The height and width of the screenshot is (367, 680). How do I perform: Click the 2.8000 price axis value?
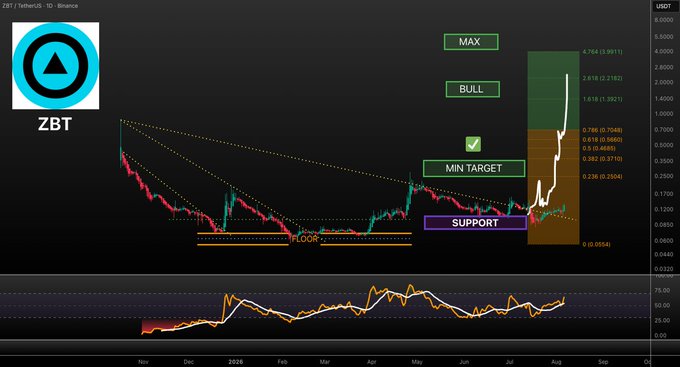pyautogui.click(x=664, y=67)
